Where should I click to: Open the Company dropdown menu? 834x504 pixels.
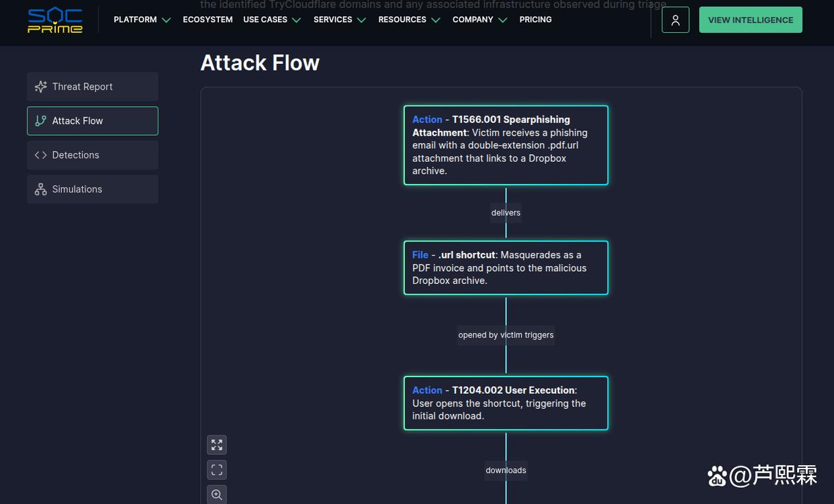pos(479,20)
